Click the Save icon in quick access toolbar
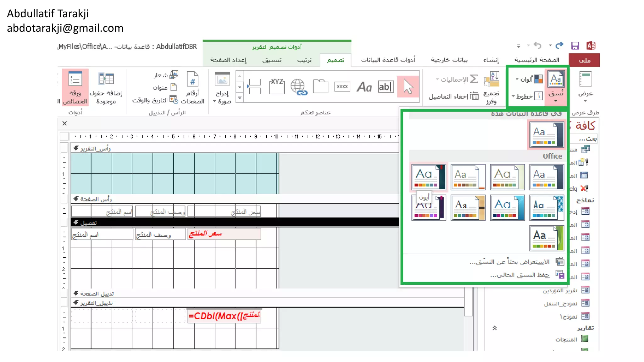644x362 pixels. (575, 46)
